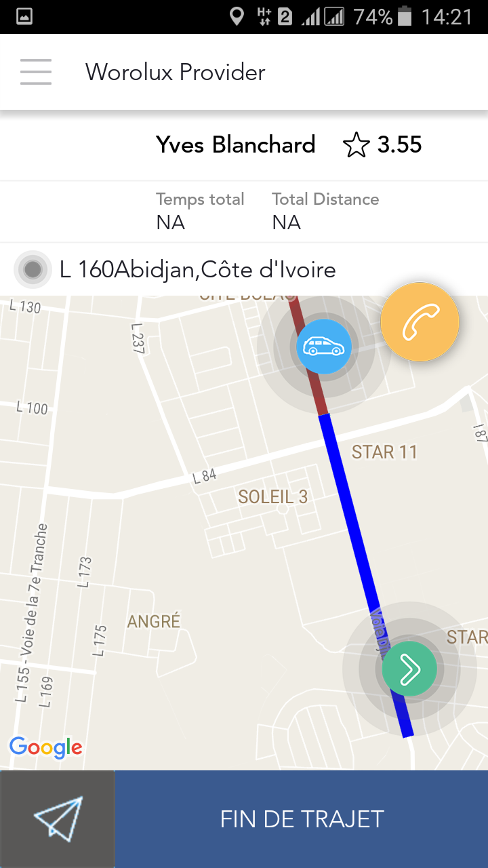Image resolution: width=488 pixels, height=868 pixels.
Task: Tap the STAR 11 map label
Action: [384, 452]
